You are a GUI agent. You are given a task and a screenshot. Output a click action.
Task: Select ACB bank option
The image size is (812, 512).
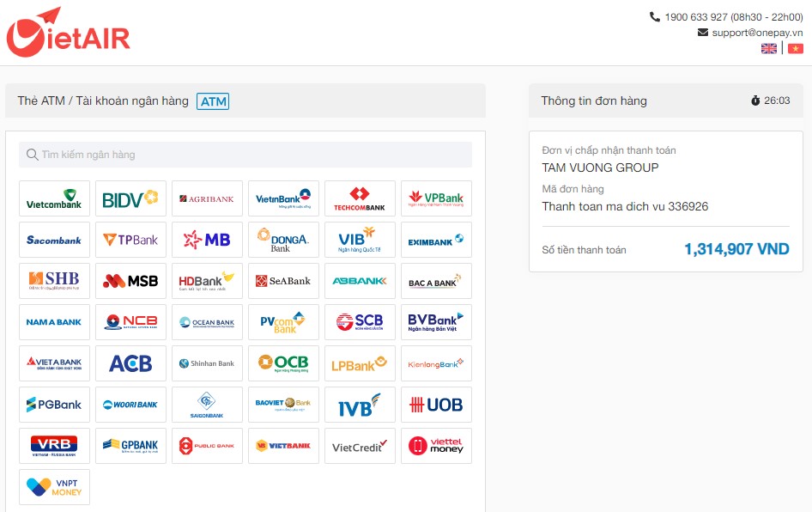point(130,363)
